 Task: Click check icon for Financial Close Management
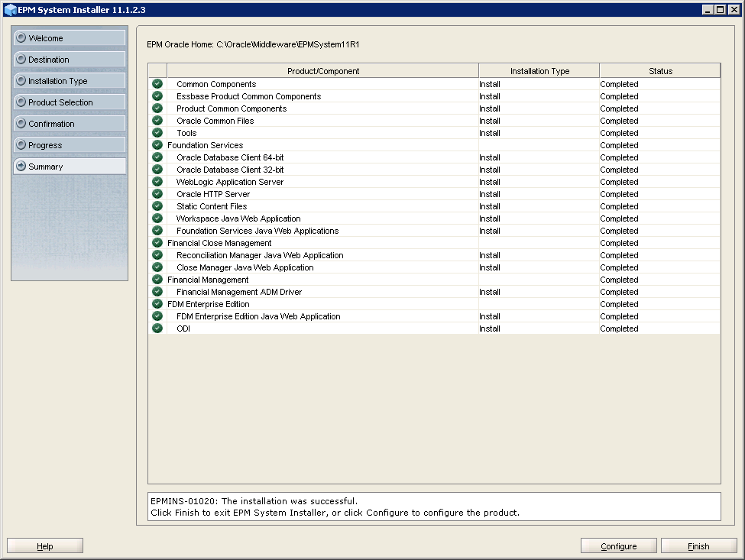click(157, 243)
